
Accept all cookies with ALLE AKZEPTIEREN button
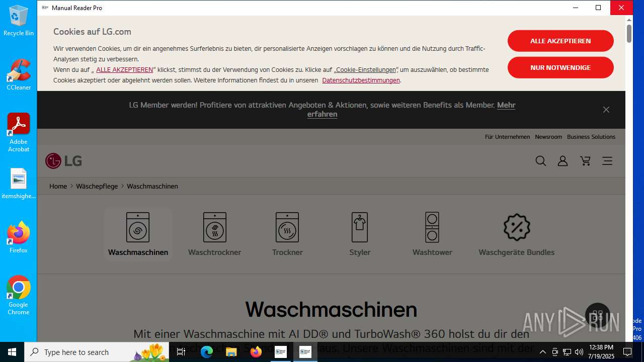point(560,41)
